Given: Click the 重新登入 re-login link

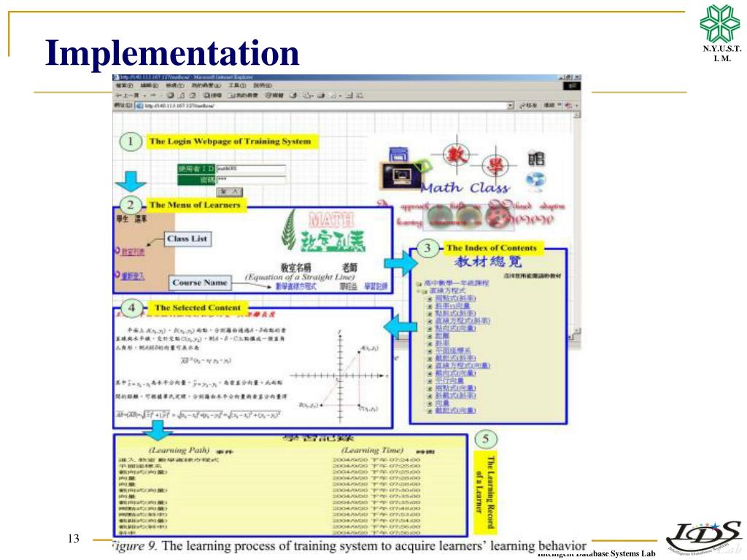Looking at the screenshot, I should [133, 276].
